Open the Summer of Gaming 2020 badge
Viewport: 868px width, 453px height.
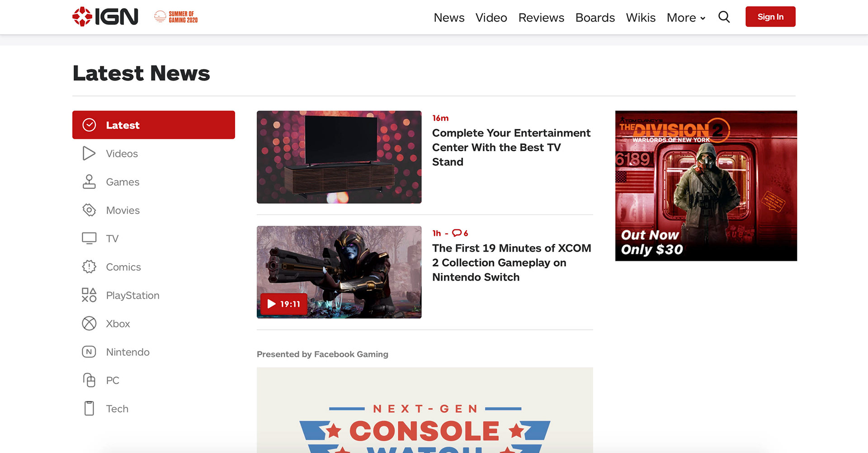coord(176,17)
